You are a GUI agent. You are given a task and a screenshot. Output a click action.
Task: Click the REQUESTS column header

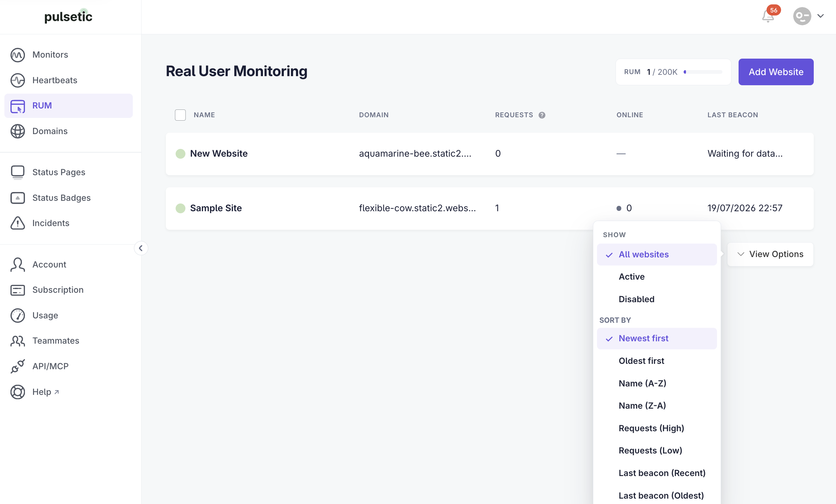click(514, 115)
